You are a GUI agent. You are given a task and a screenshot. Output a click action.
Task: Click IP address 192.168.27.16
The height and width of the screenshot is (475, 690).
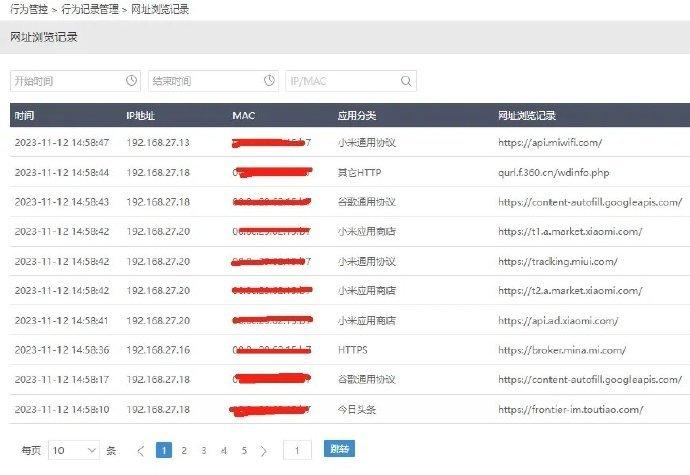tap(158, 350)
